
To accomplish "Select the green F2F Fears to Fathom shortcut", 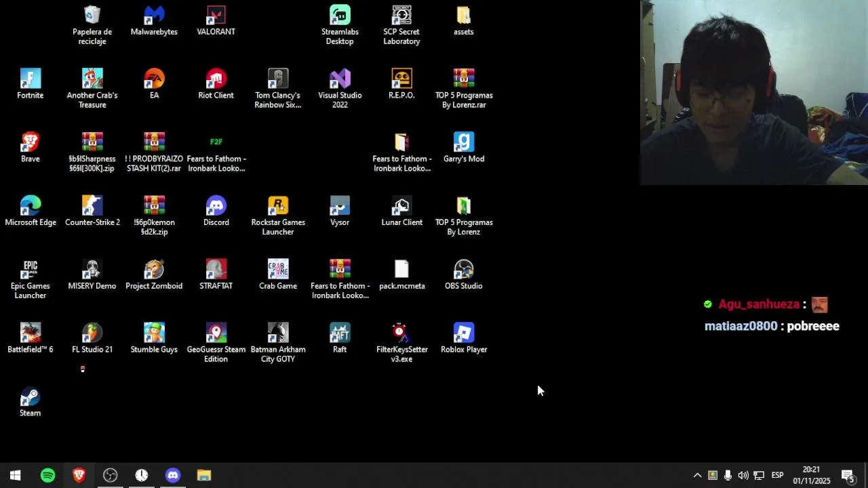I will pos(216,152).
